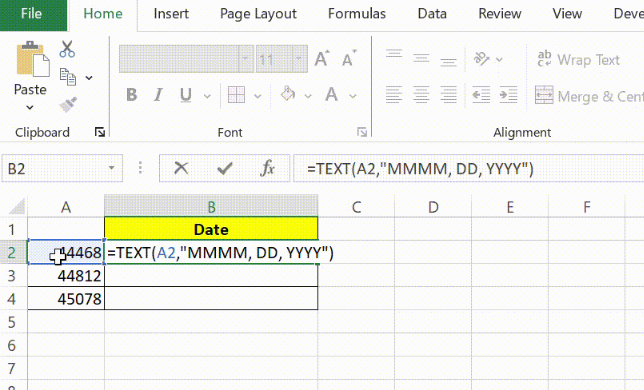Click the Paste clipboard icon

(x=32, y=59)
